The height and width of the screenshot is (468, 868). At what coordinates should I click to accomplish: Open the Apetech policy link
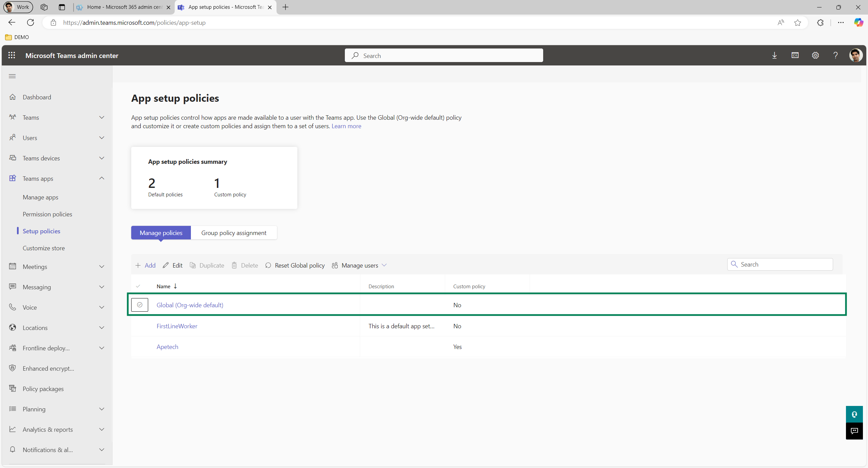(167, 347)
